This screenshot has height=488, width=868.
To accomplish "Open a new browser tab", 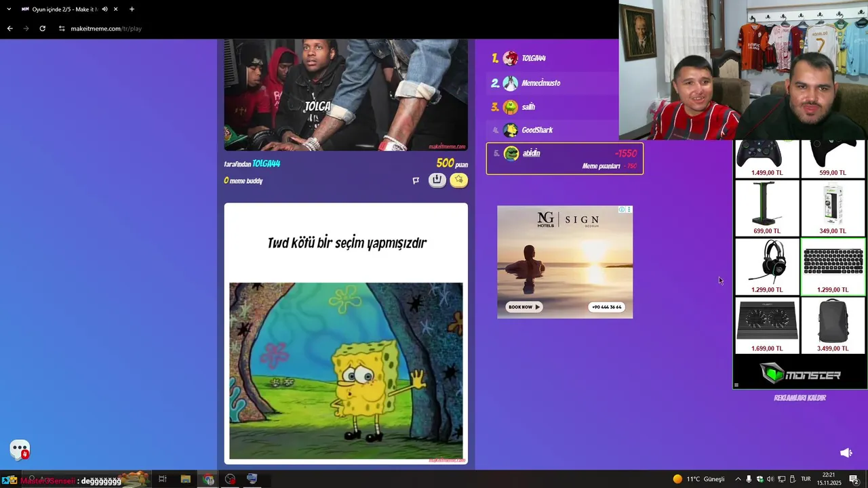I will (x=132, y=9).
